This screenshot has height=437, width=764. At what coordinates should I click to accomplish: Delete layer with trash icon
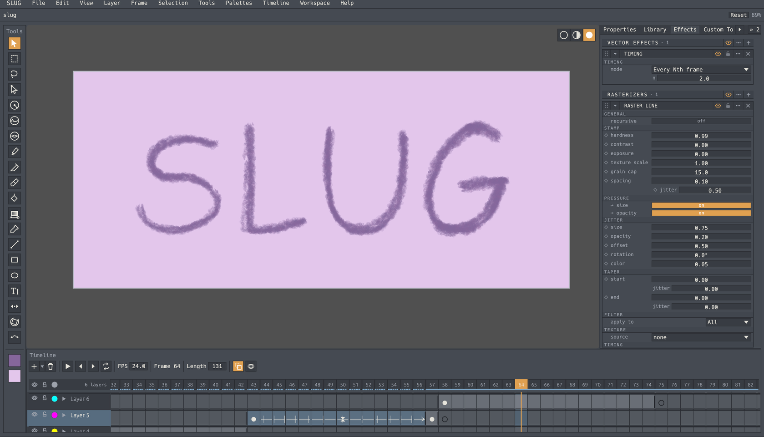click(50, 366)
